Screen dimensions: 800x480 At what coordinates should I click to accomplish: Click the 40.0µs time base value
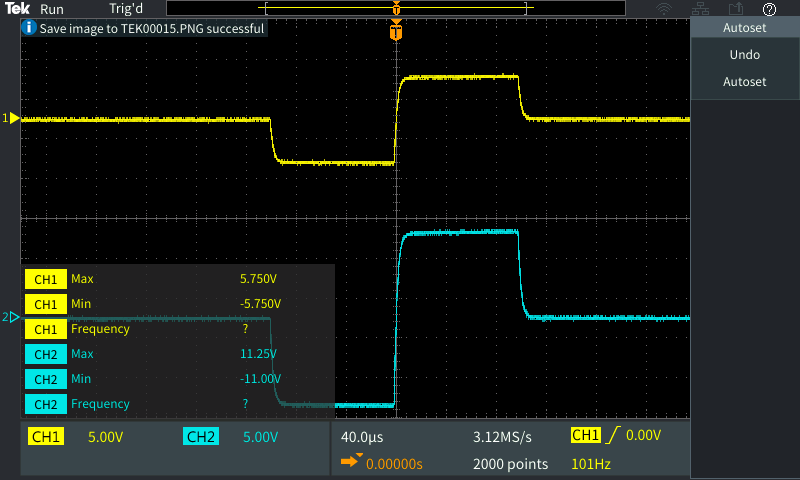tap(362, 437)
